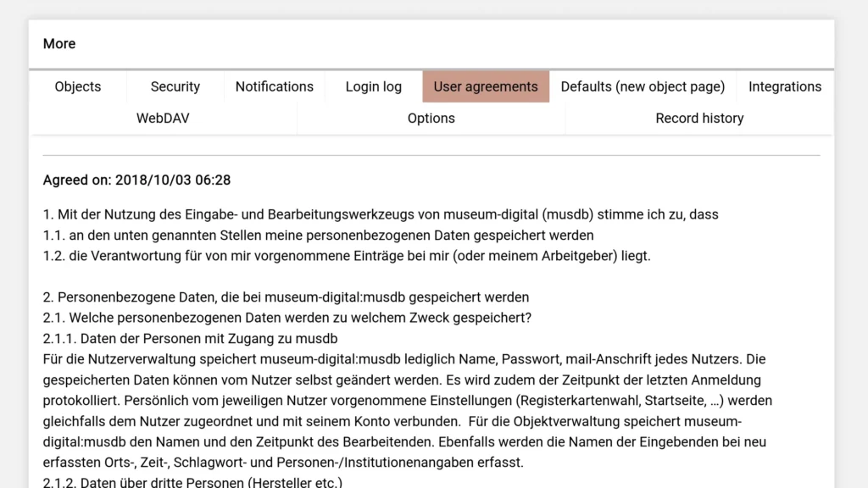This screenshot has height=488, width=868.
Task: Click the More page heading
Action: (58, 43)
